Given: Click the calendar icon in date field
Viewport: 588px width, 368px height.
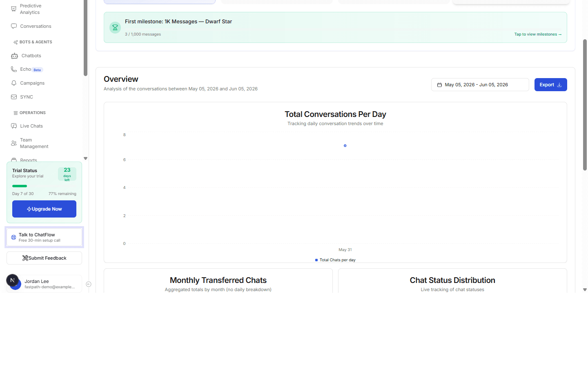Looking at the screenshot, I should [x=439, y=85].
